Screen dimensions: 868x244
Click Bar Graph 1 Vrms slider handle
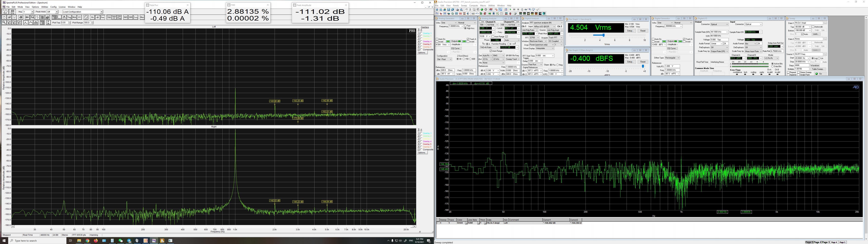[x=603, y=35]
